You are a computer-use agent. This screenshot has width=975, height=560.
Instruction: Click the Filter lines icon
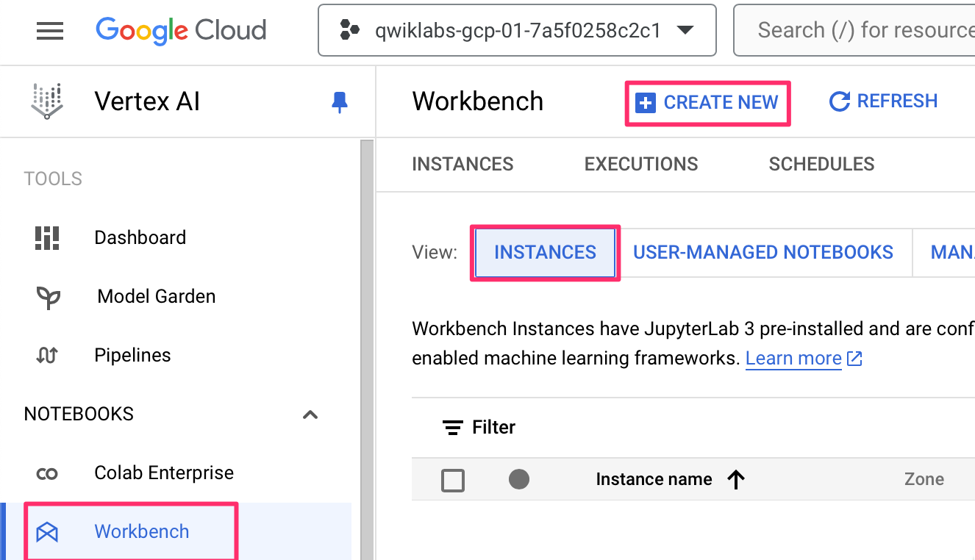click(x=453, y=427)
